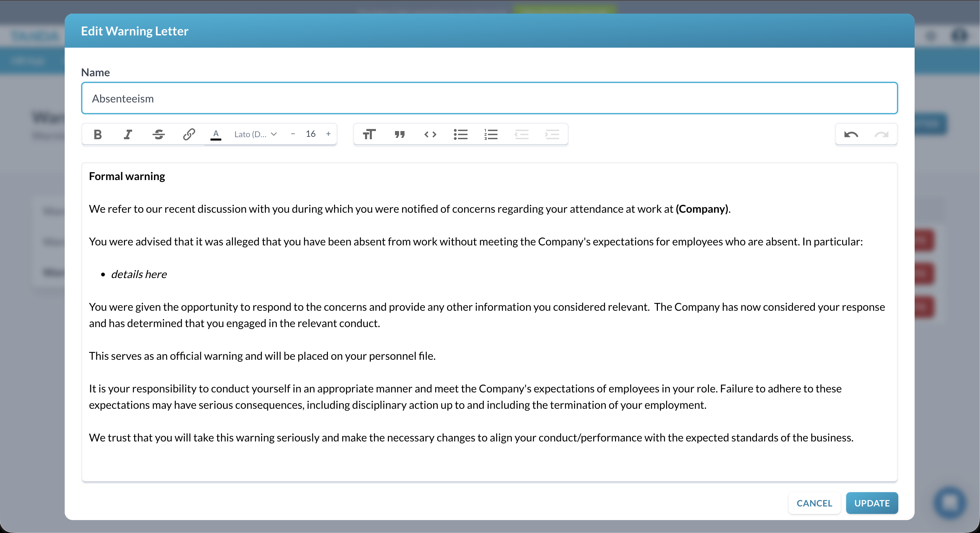Image resolution: width=980 pixels, height=533 pixels.
Task: Create a numbered list
Action: (x=491, y=134)
